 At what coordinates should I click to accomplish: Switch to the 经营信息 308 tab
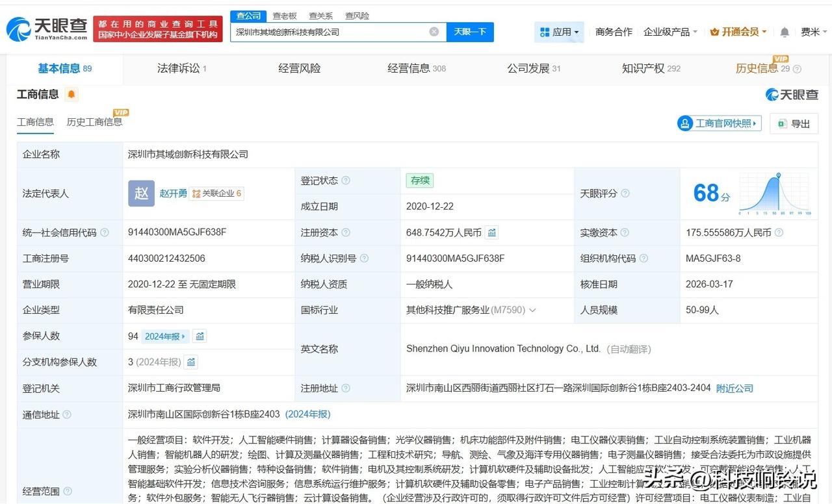click(417, 68)
